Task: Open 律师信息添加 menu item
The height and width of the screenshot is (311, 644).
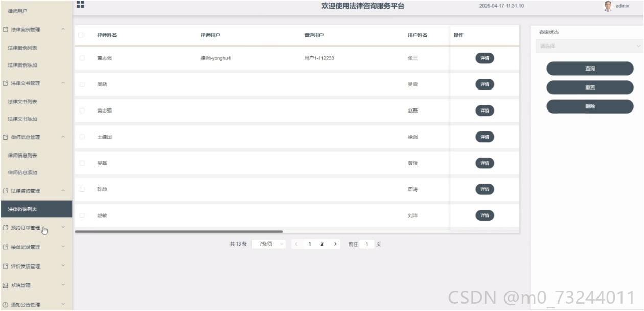Action: pos(22,173)
